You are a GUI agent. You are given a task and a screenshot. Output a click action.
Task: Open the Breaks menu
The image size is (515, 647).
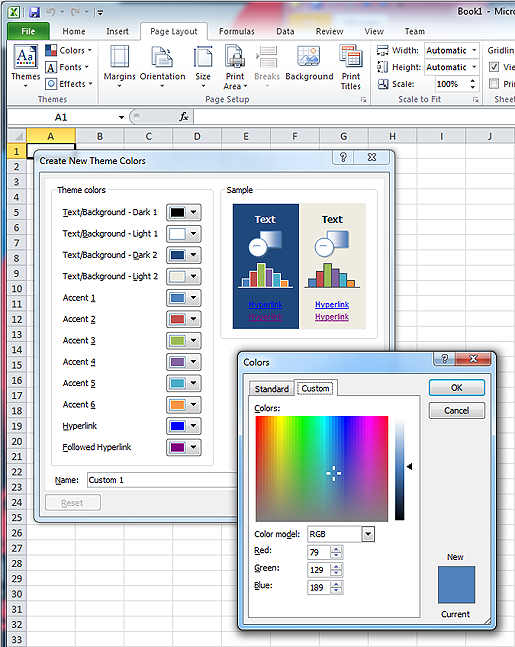click(267, 66)
